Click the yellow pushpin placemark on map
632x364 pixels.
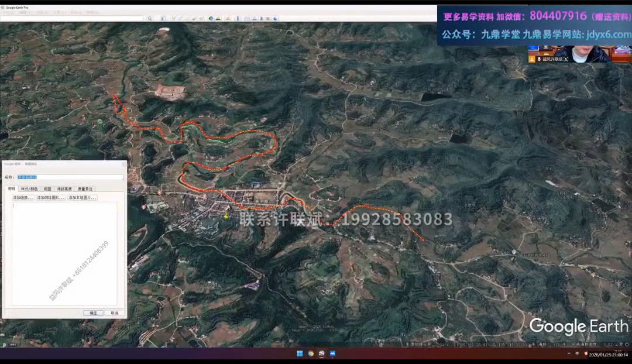226,216
